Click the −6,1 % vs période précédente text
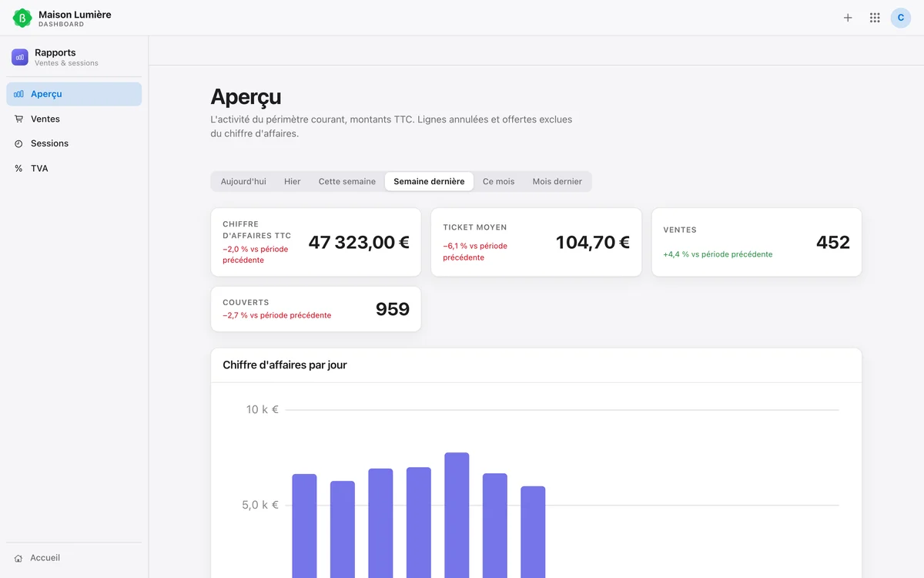This screenshot has width=924, height=578. click(475, 252)
